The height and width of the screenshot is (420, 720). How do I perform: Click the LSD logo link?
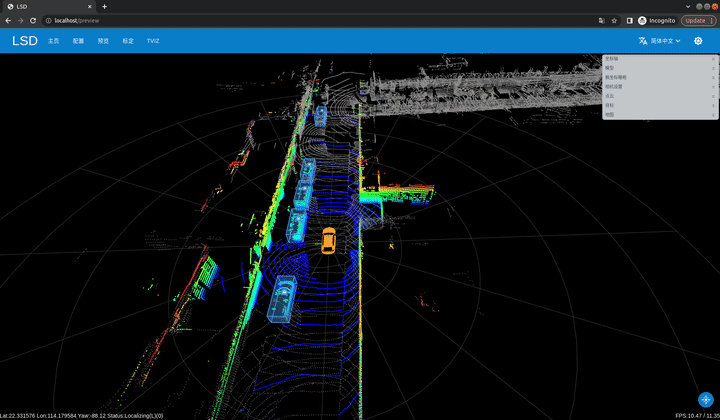click(25, 41)
